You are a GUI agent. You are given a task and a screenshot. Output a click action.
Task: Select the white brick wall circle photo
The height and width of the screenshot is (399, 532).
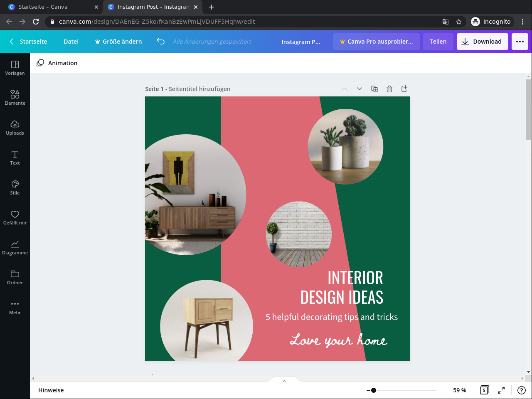(299, 234)
